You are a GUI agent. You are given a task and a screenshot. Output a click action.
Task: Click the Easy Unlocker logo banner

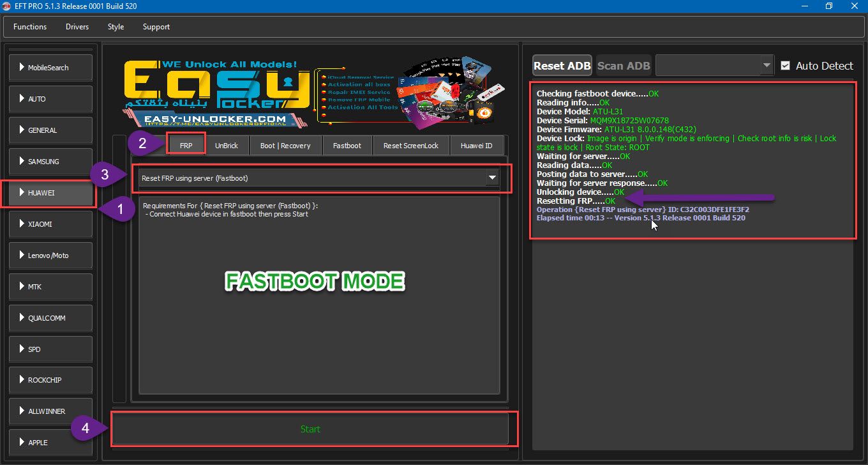point(314,94)
